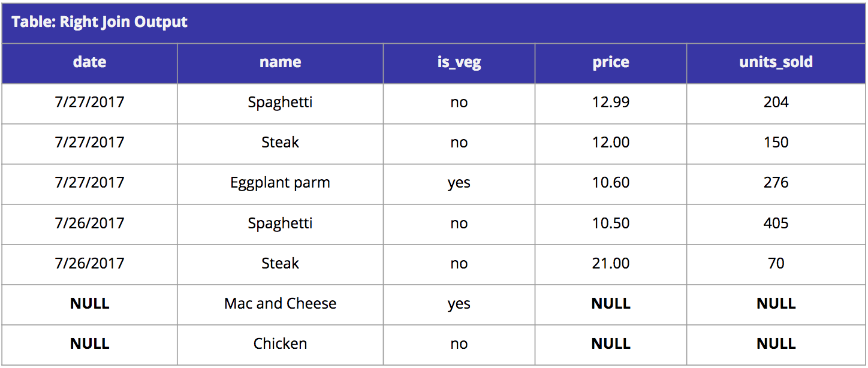Select the name column header

(x=280, y=62)
